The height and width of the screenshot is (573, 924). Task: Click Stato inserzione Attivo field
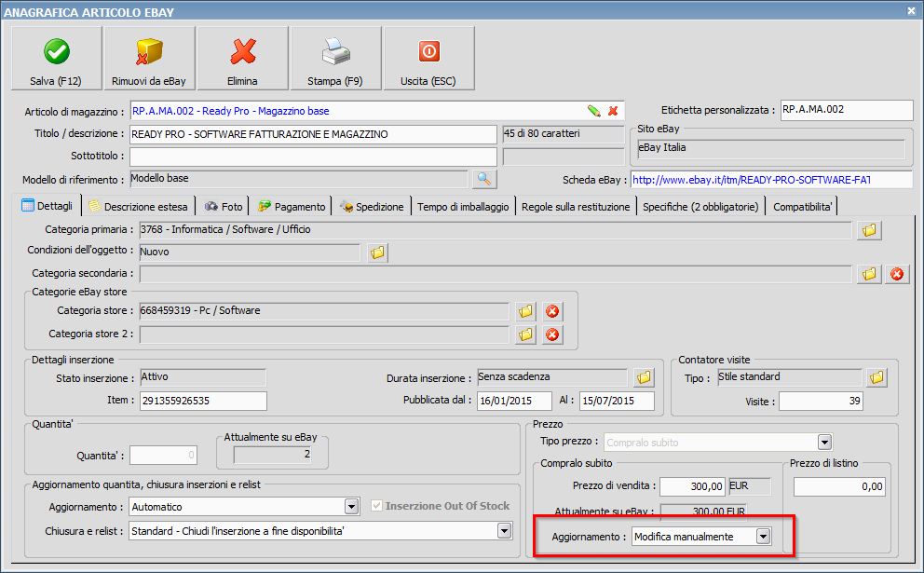203,377
